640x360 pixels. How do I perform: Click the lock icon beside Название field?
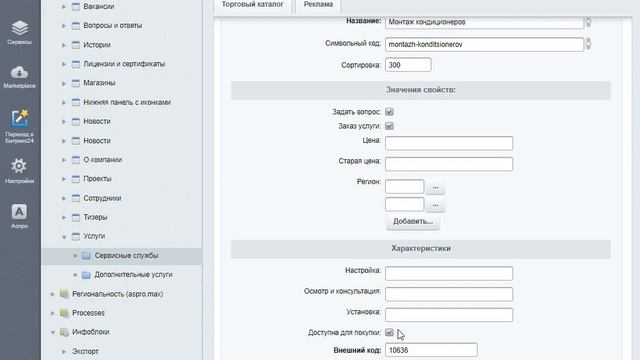click(x=589, y=22)
